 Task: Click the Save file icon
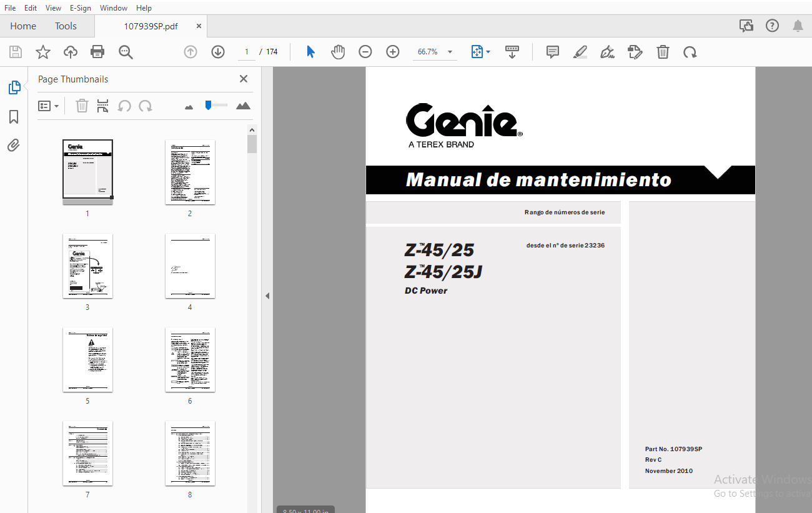pyautogui.click(x=15, y=52)
